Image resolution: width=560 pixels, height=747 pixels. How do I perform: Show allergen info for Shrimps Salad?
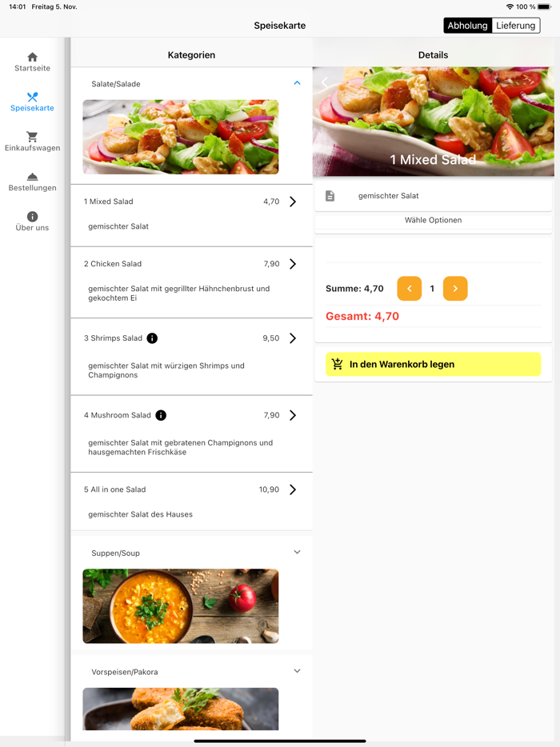point(152,338)
